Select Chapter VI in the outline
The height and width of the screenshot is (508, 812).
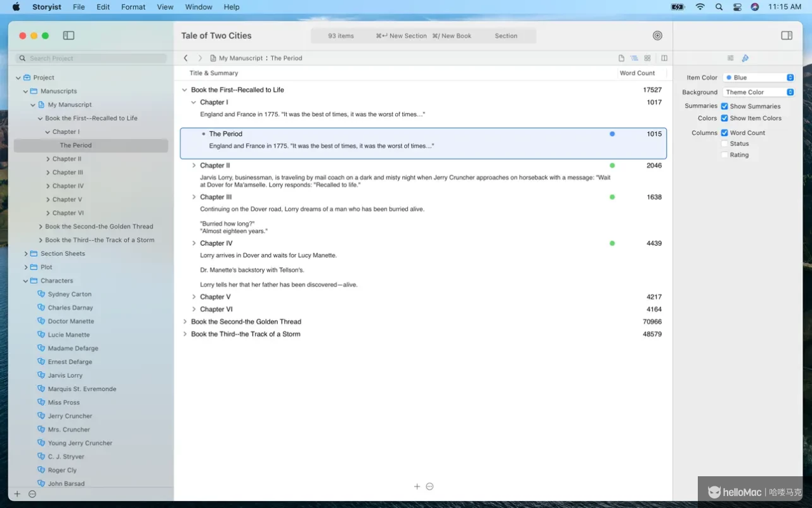pos(216,309)
